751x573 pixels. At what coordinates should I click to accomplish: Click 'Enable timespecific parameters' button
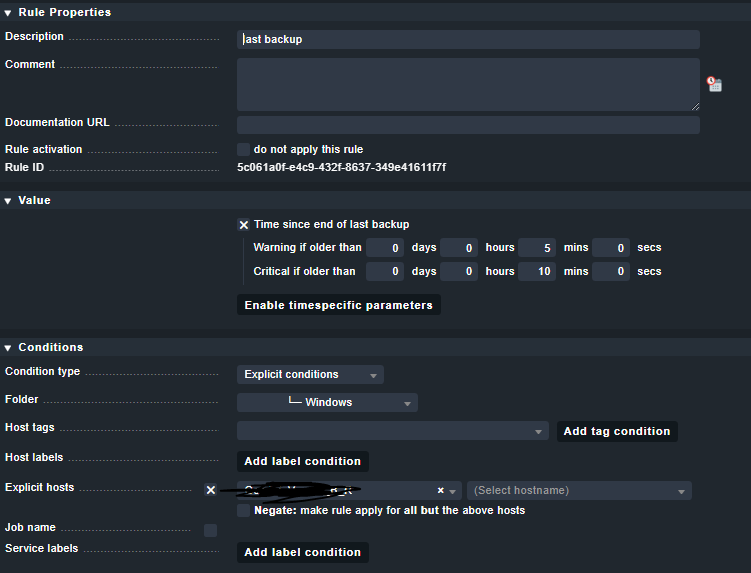pos(338,305)
